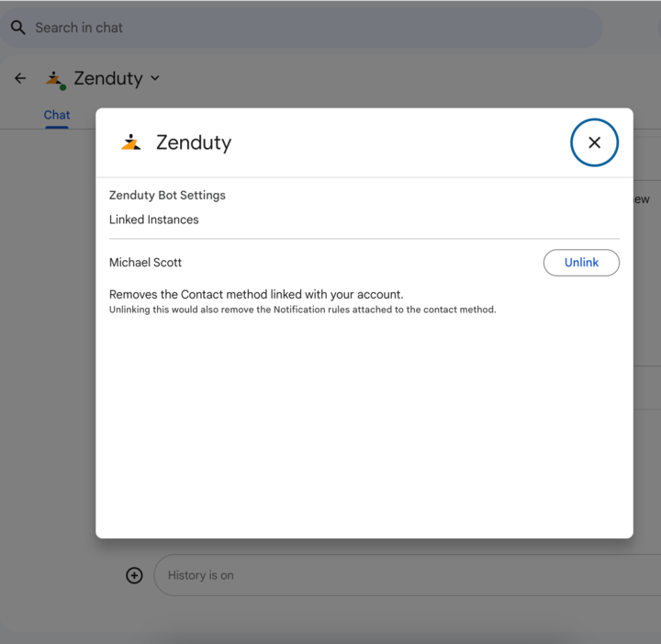The height and width of the screenshot is (644, 661).
Task: Click the Removes the Contact method text
Action: coord(256,294)
